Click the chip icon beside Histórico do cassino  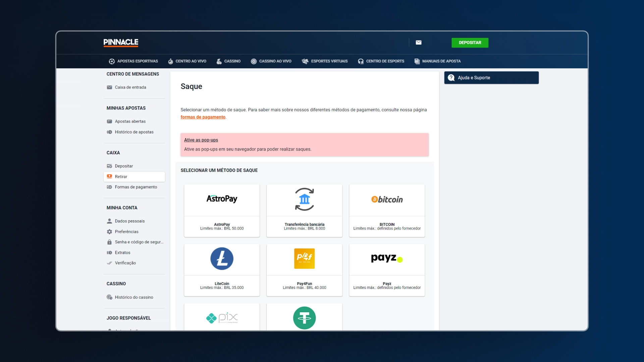(x=109, y=297)
